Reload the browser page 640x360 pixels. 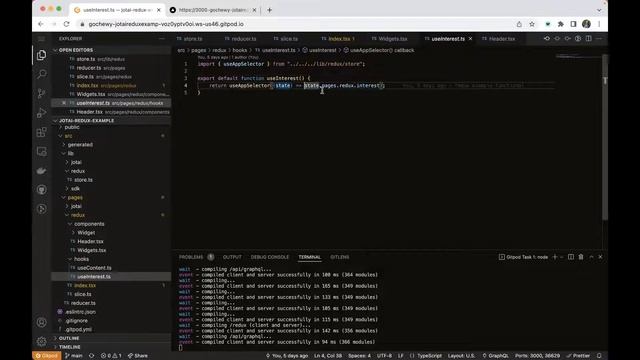coord(67,24)
